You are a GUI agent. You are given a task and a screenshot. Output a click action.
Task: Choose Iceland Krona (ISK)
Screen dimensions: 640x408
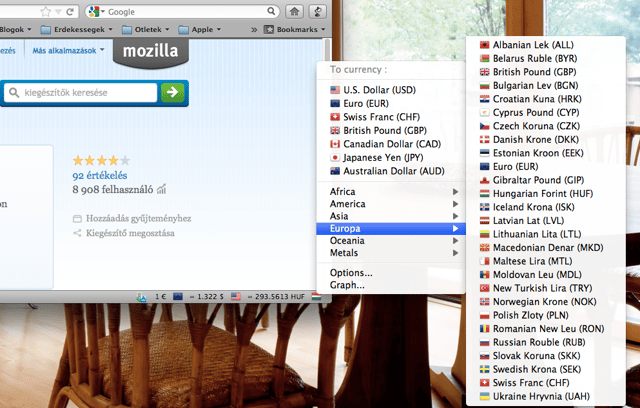(x=545, y=207)
